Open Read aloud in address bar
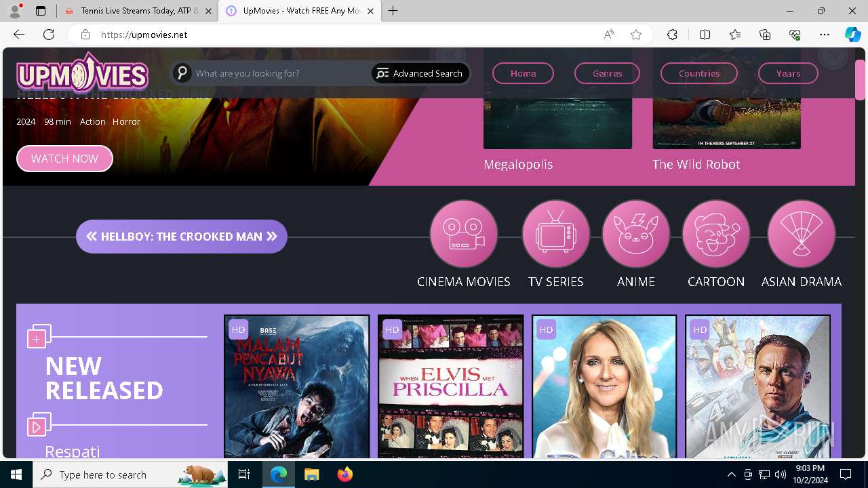This screenshot has width=868, height=488. [609, 35]
